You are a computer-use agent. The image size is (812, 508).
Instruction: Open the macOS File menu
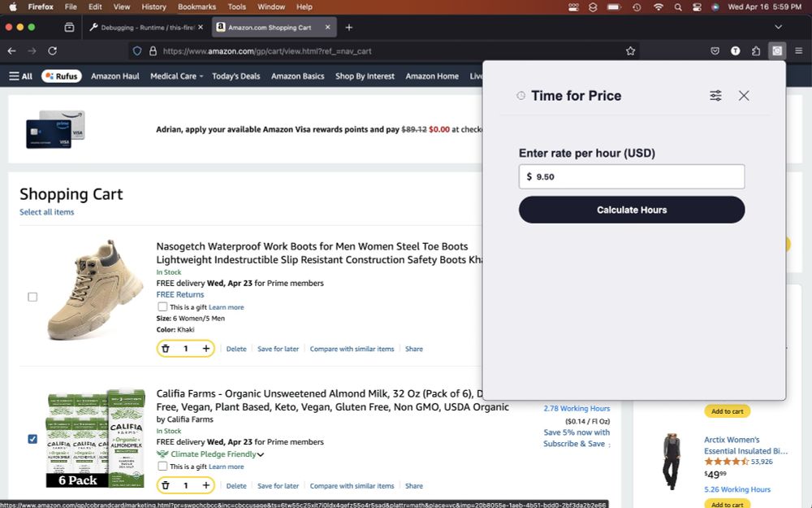pos(71,7)
